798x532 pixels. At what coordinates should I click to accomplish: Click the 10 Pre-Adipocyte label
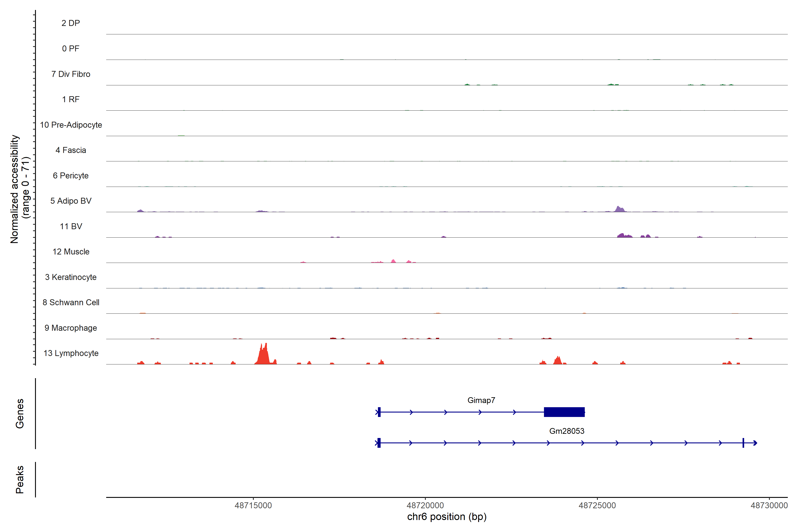click(x=71, y=125)
